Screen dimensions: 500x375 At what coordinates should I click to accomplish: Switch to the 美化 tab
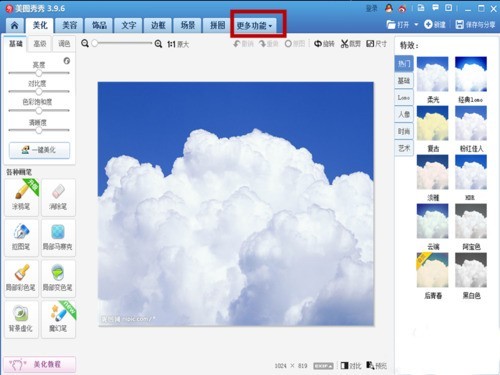40,25
